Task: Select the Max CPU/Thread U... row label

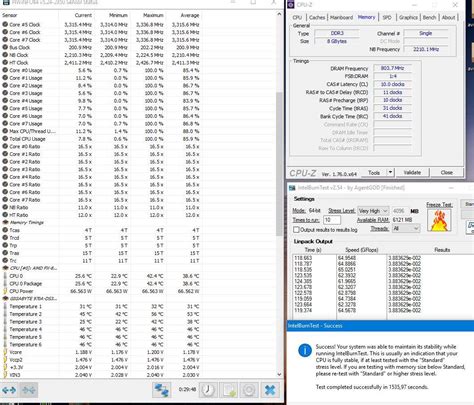Action: coord(32,131)
